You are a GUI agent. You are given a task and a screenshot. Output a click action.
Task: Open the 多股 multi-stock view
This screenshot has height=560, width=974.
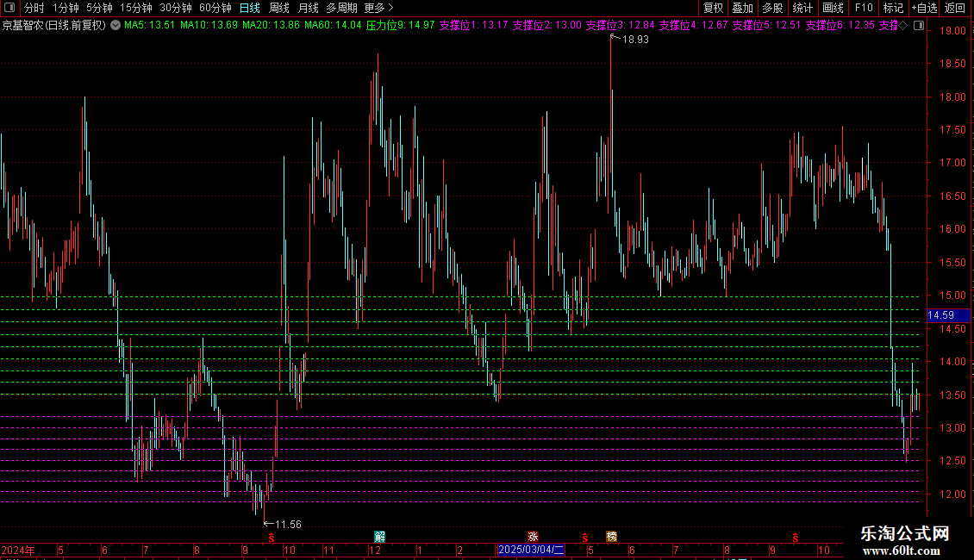tap(772, 8)
